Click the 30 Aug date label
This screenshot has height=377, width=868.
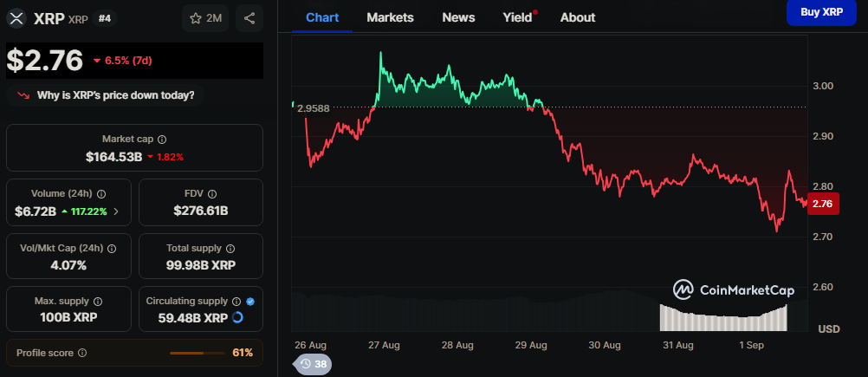tap(605, 345)
